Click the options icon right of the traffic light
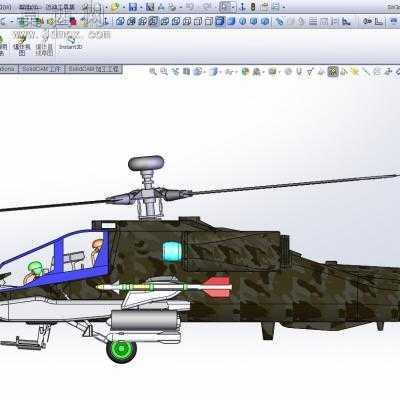The height and width of the screenshot is (400, 400). click(264, 7)
